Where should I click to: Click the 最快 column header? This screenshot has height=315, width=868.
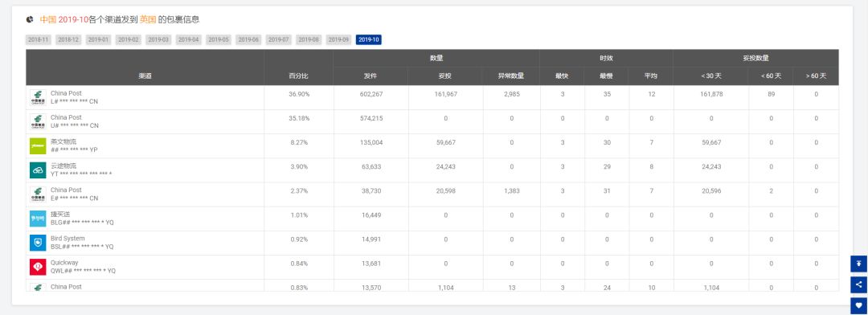pos(562,76)
